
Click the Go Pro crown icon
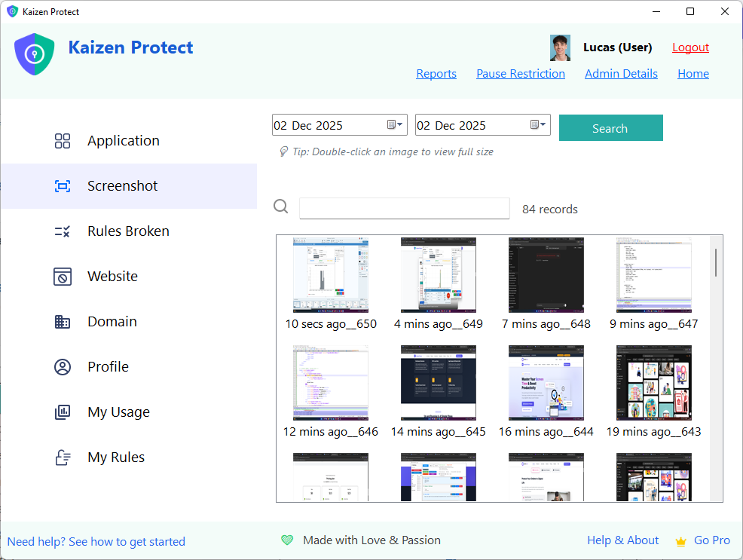[x=681, y=540]
